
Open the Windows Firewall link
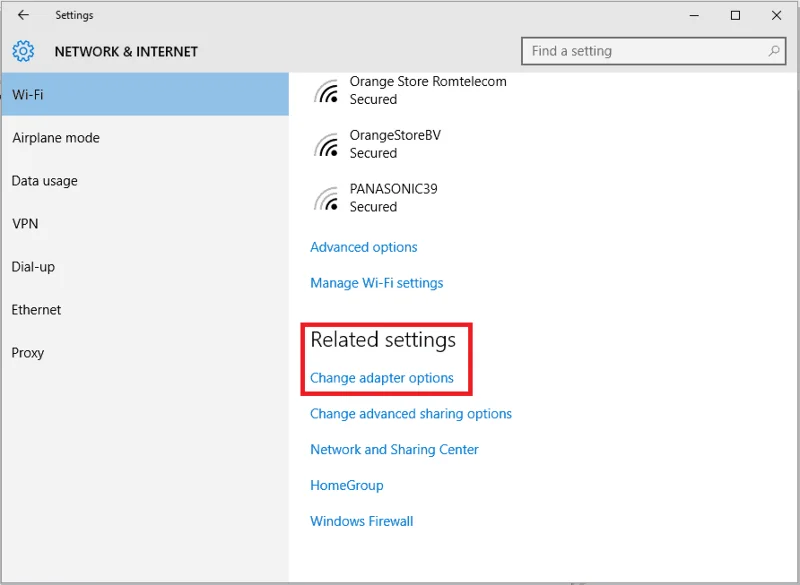(362, 521)
